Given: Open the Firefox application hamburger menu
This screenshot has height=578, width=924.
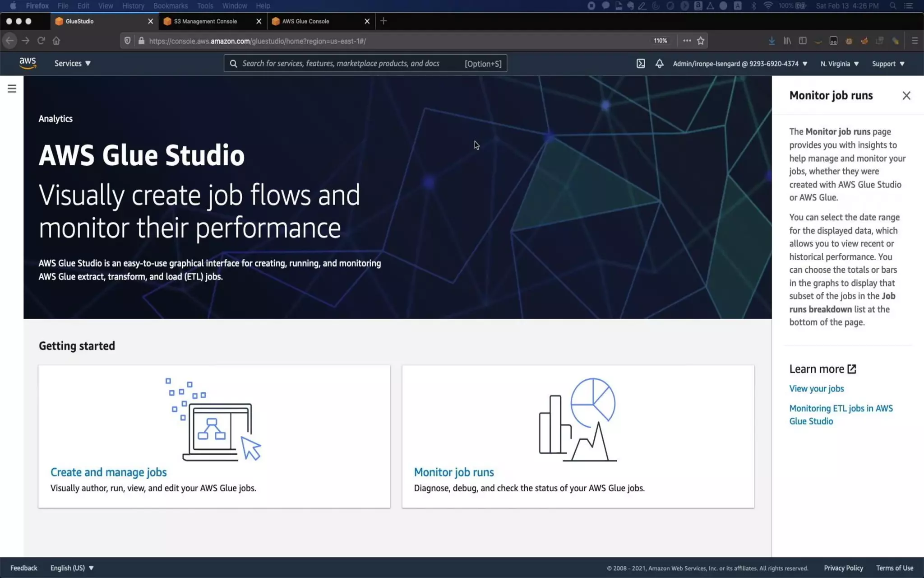Looking at the screenshot, I should click(x=915, y=41).
